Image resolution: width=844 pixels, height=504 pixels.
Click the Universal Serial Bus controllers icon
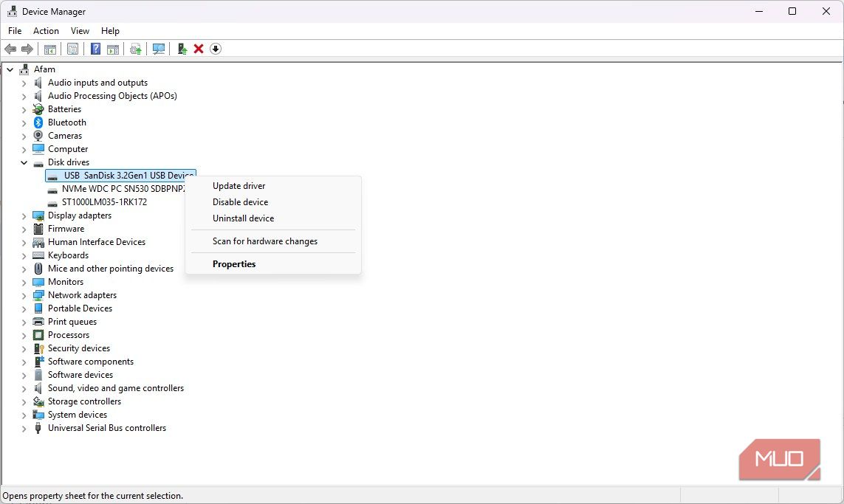38,428
